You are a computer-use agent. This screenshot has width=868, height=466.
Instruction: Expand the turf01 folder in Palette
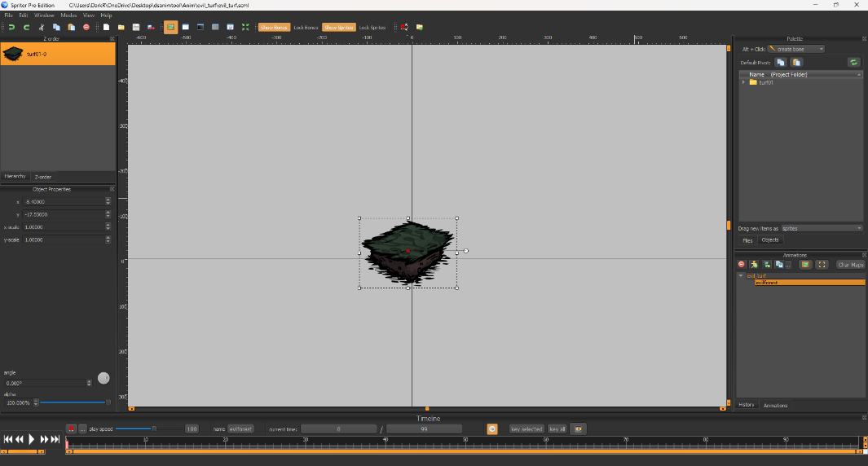click(743, 82)
